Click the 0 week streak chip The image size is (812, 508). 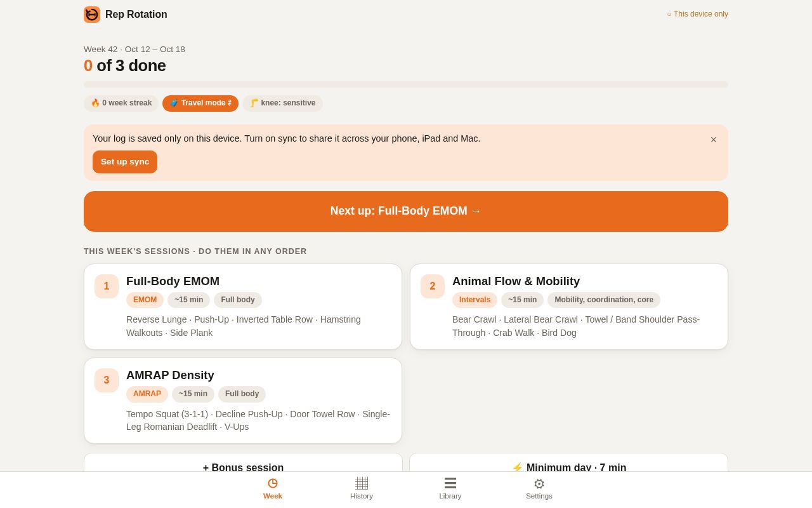[x=121, y=104]
